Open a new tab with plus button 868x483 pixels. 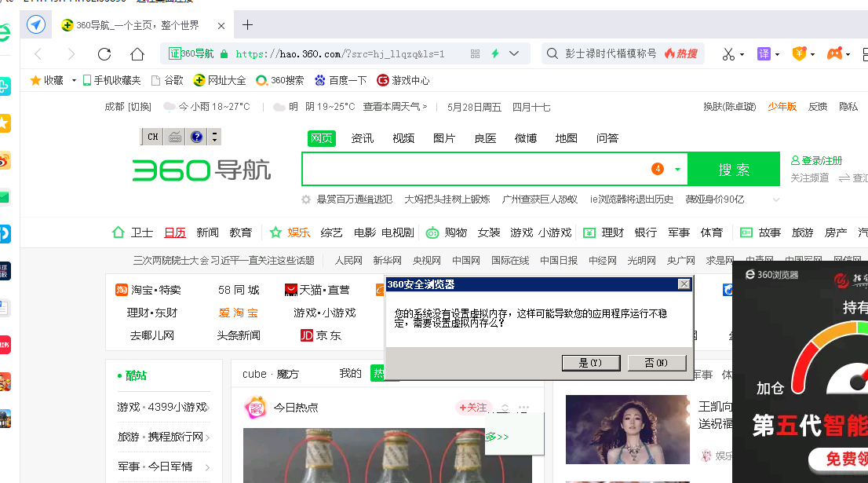pyautogui.click(x=247, y=25)
